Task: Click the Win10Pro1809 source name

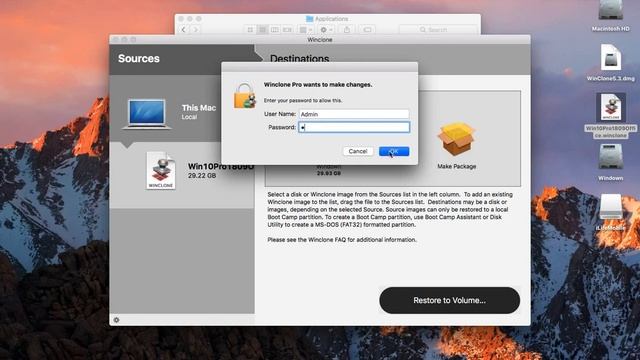Action: [x=221, y=167]
